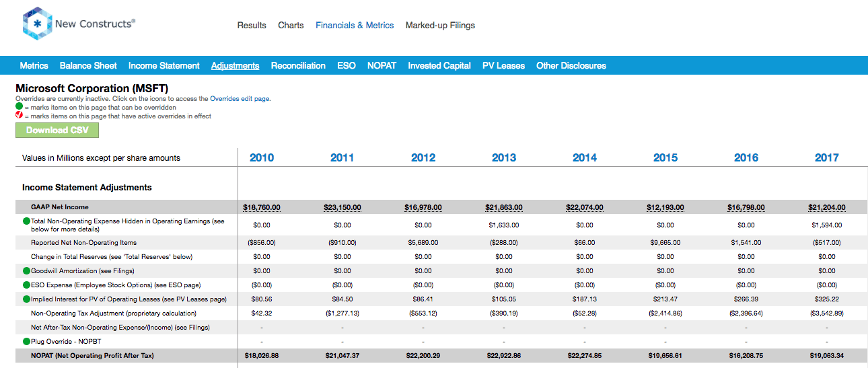
Task: Click GAAP Net Income value $12,193.00
Action: (665, 207)
